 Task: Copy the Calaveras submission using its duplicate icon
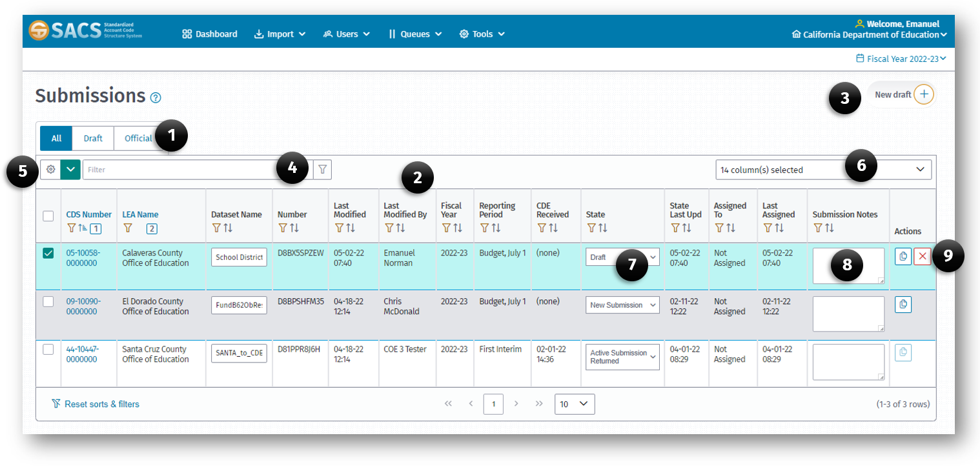pos(903,256)
